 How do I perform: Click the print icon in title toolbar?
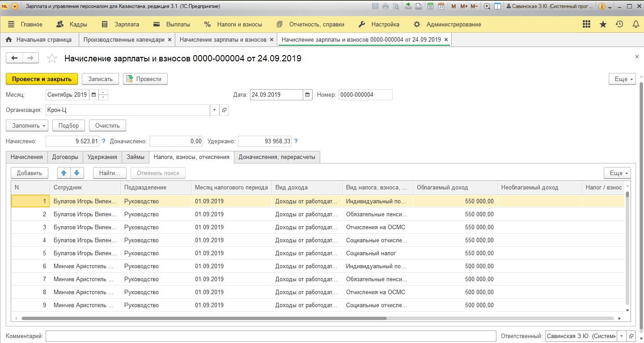pos(385,6)
